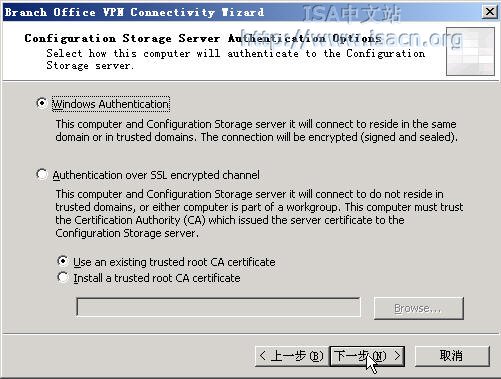
Task: Click the Install a trusted root CA label
Action: [x=157, y=278]
